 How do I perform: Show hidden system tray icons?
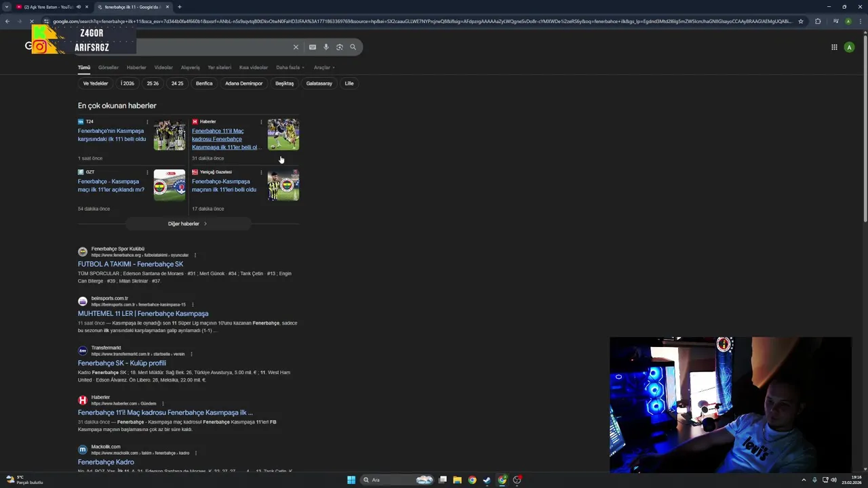(x=804, y=480)
